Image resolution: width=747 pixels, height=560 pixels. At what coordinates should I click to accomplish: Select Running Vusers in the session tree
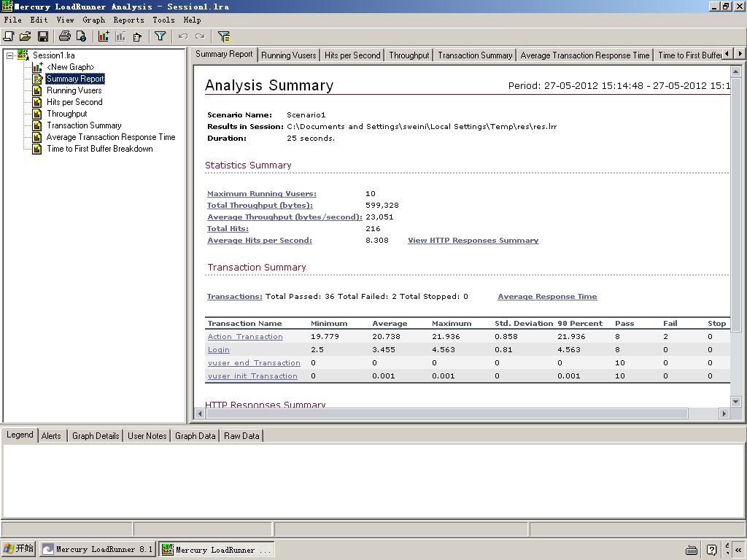click(x=74, y=90)
